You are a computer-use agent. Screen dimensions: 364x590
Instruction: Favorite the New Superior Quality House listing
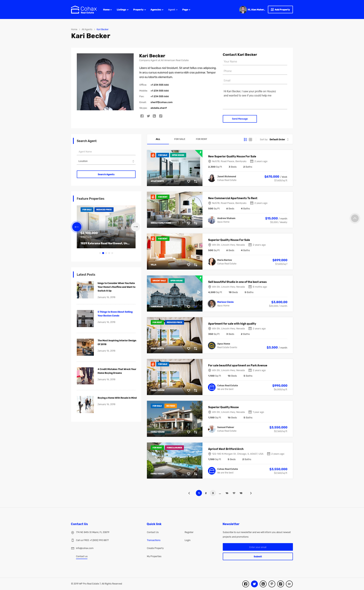[188, 181]
